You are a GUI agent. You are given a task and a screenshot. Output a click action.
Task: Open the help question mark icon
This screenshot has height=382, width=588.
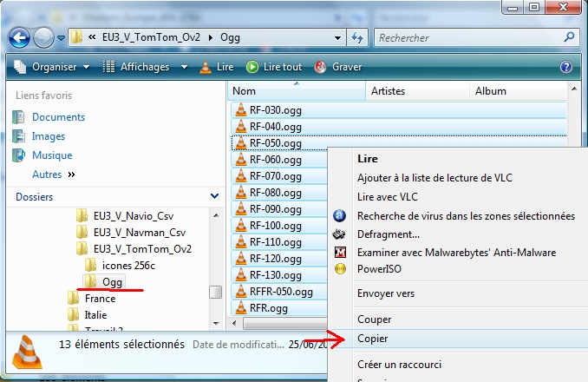click(x=566, y=67)
